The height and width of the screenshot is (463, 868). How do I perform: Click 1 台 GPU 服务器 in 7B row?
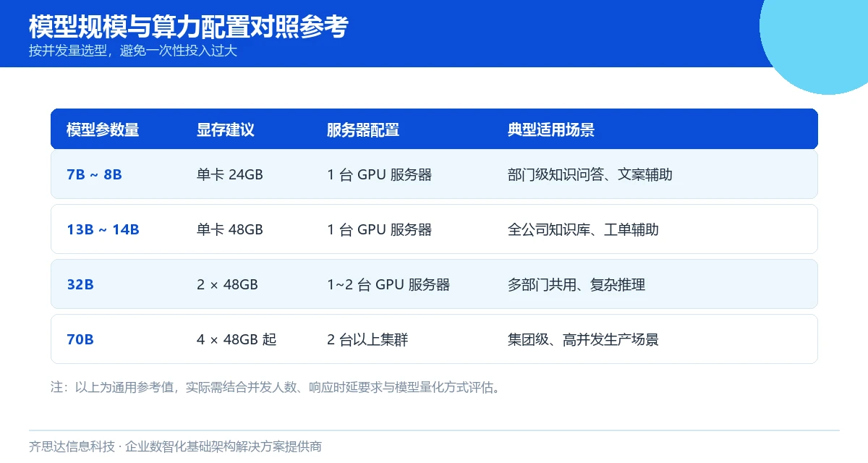380,174
